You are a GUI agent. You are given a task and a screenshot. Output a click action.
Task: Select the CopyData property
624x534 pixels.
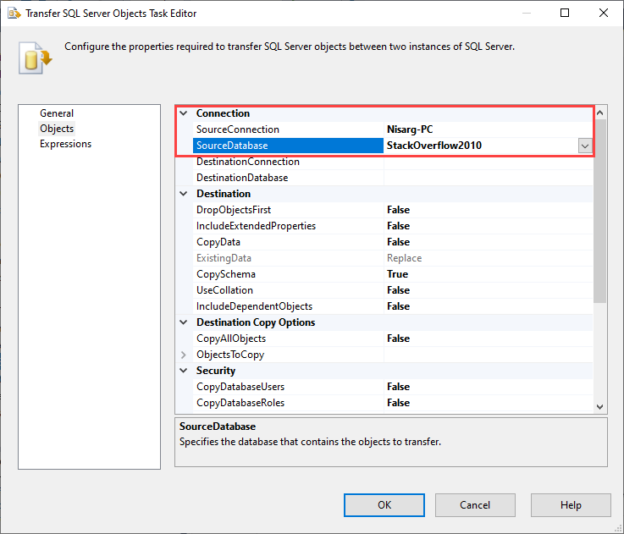(x=218, y=242)
